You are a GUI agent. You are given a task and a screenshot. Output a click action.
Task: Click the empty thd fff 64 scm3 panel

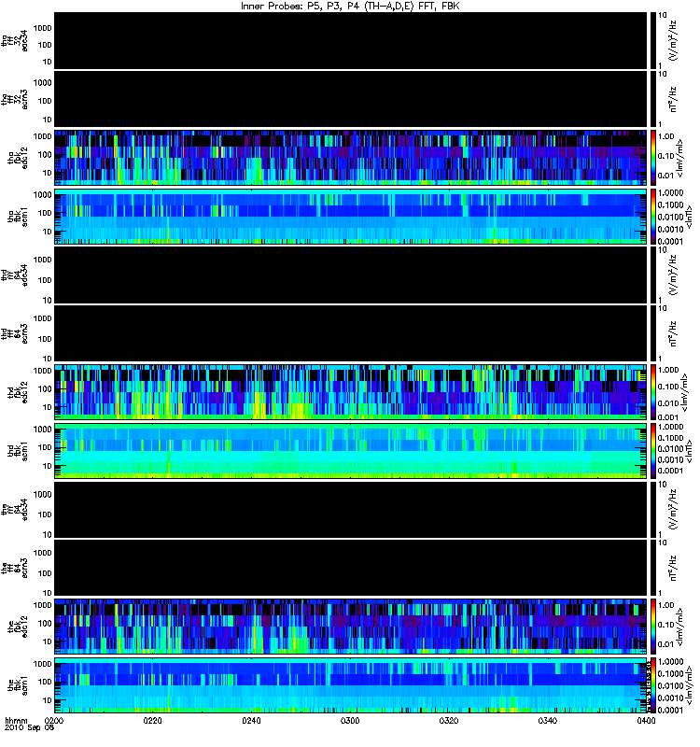pos(350,334)
